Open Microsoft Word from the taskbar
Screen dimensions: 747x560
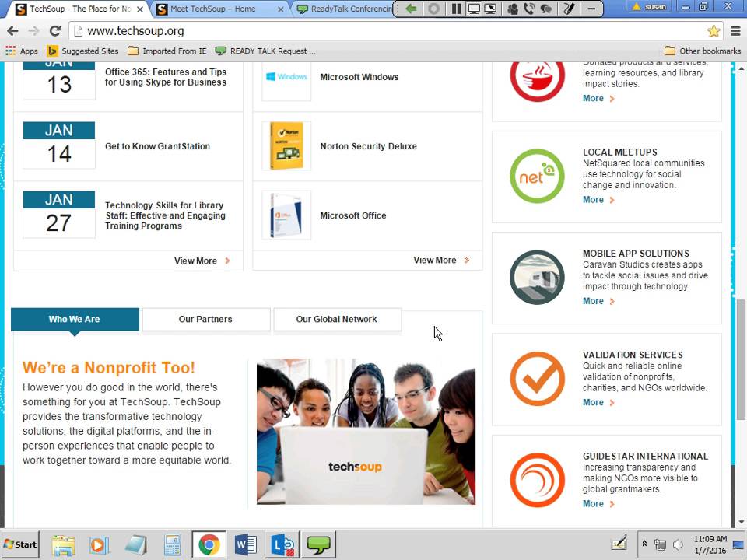245,544
